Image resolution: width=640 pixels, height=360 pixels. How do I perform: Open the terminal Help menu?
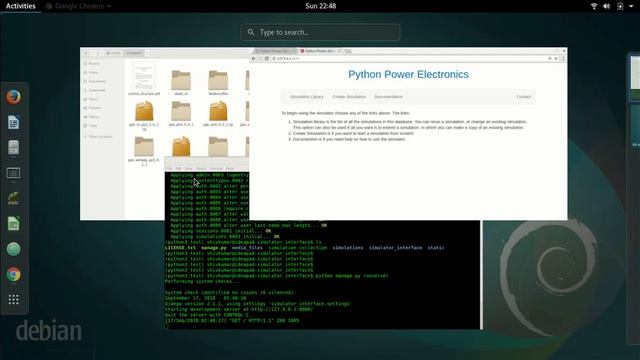(230, 169)
